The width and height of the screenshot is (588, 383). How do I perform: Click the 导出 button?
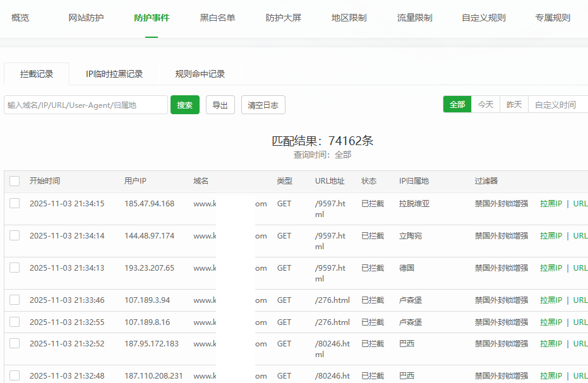(x=220, y=105)
